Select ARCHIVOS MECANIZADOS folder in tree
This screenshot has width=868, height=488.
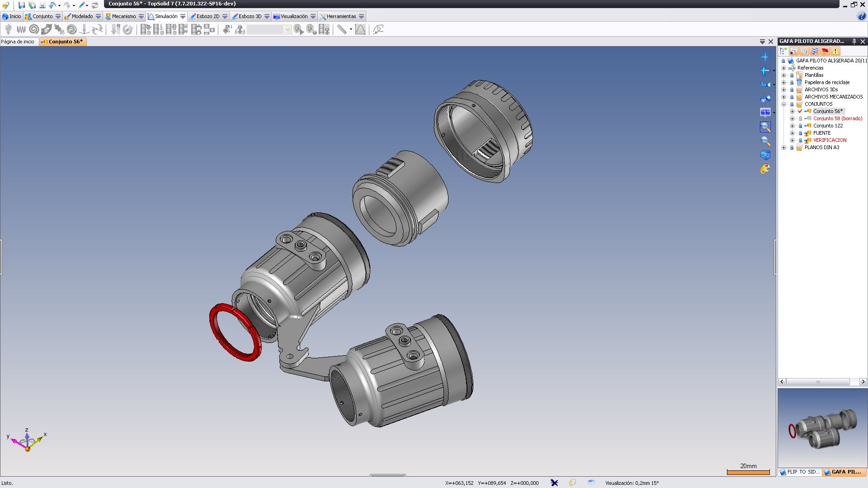[x=833, y=97]
